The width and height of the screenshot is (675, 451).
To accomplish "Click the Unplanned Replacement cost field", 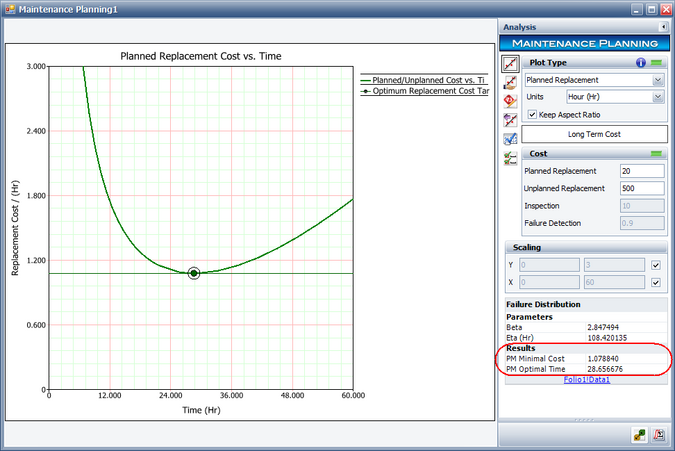I will click(x=642, y=188).
